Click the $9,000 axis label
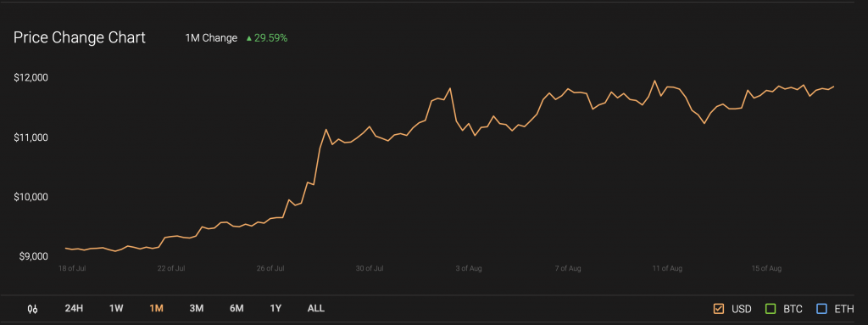 click(x=31, y=257)
